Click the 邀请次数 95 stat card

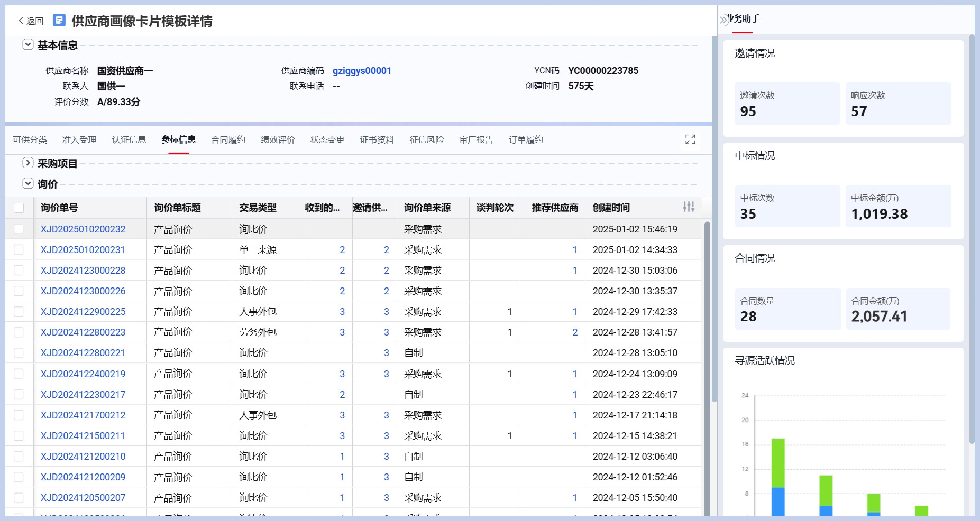click(787, 104)
